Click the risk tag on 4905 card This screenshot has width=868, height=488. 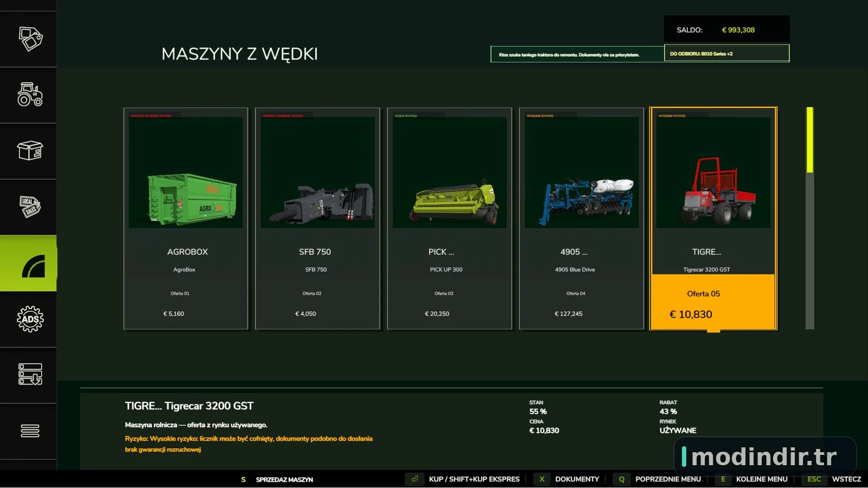540,115
